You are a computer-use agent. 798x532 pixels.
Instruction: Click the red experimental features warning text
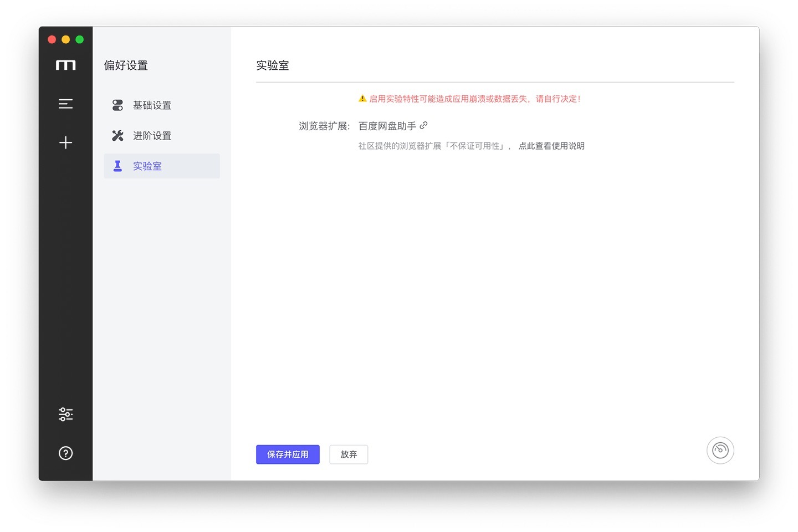pos(474,99)
